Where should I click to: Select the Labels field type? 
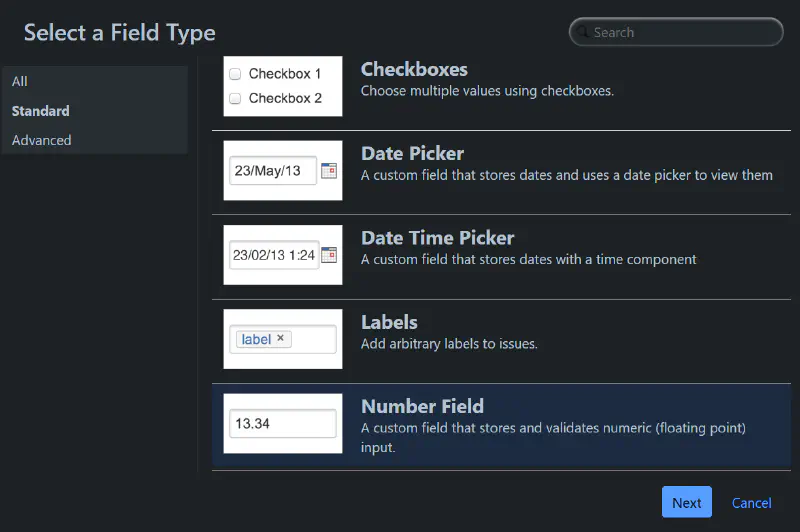coord(502,341)
